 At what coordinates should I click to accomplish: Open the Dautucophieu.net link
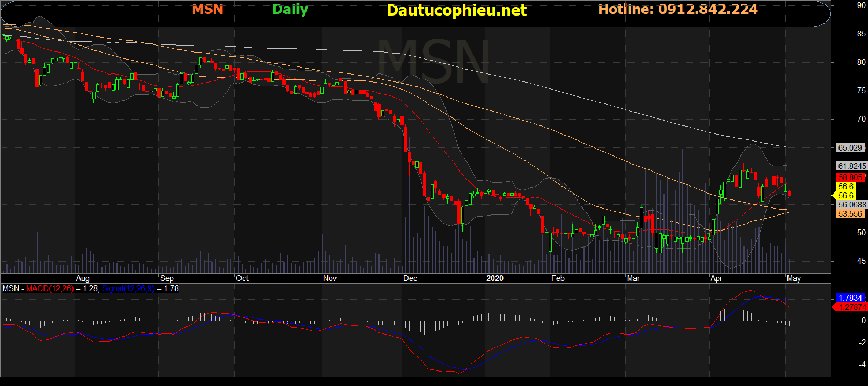(456, 10)
